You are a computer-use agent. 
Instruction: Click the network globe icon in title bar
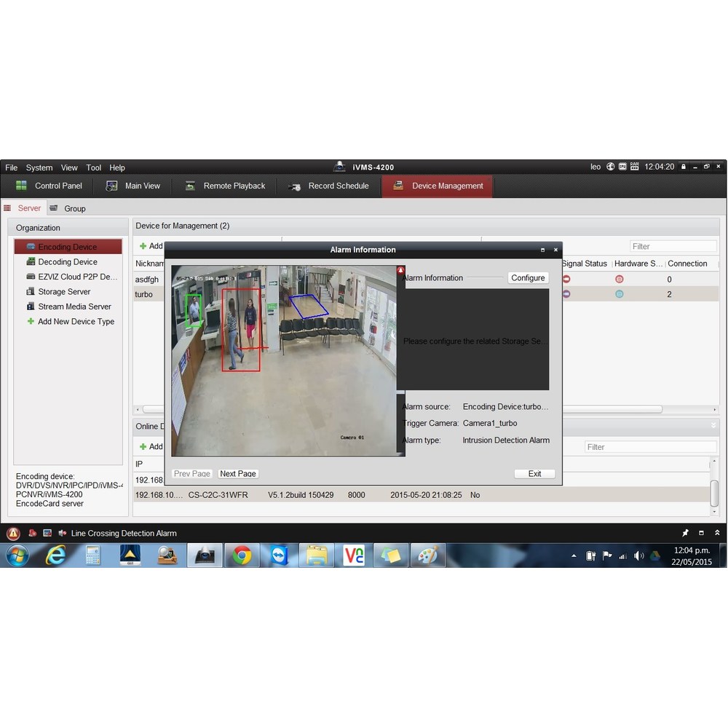tap(610, 167)
